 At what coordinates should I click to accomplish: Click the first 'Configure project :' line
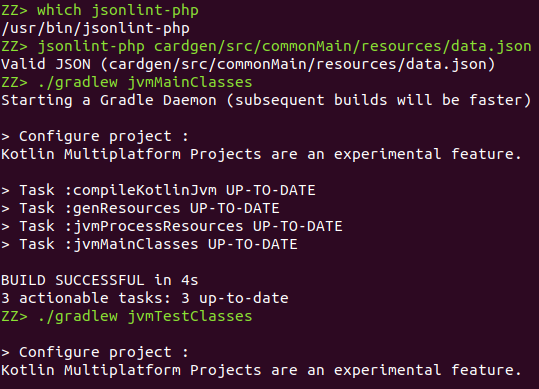pyautogui.click(x=95, y=136)
